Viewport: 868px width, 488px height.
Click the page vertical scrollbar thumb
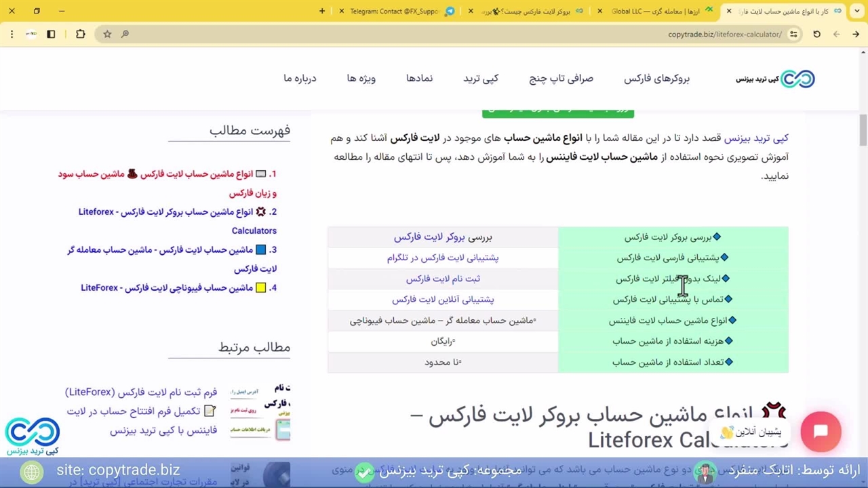[x=863, y=129]
